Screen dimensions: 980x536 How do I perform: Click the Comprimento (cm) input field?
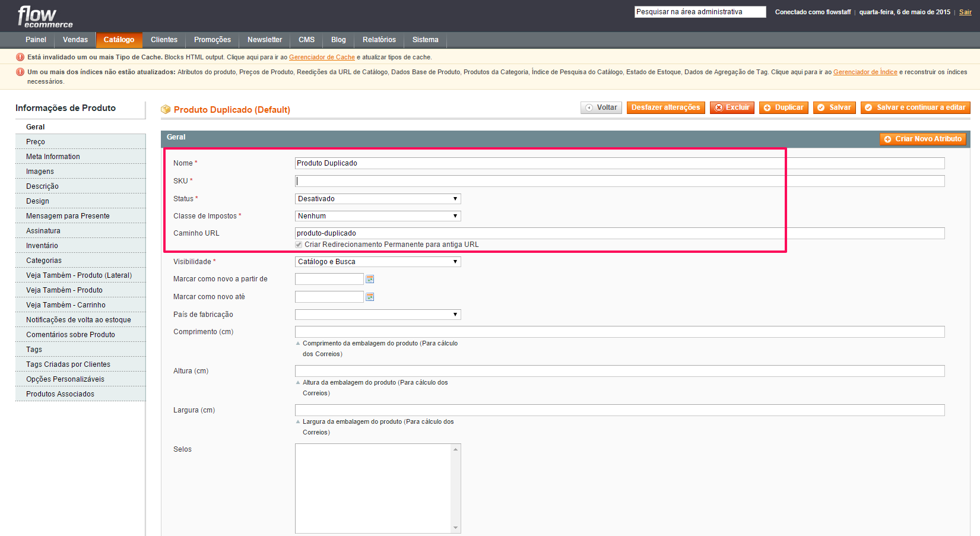620,332
